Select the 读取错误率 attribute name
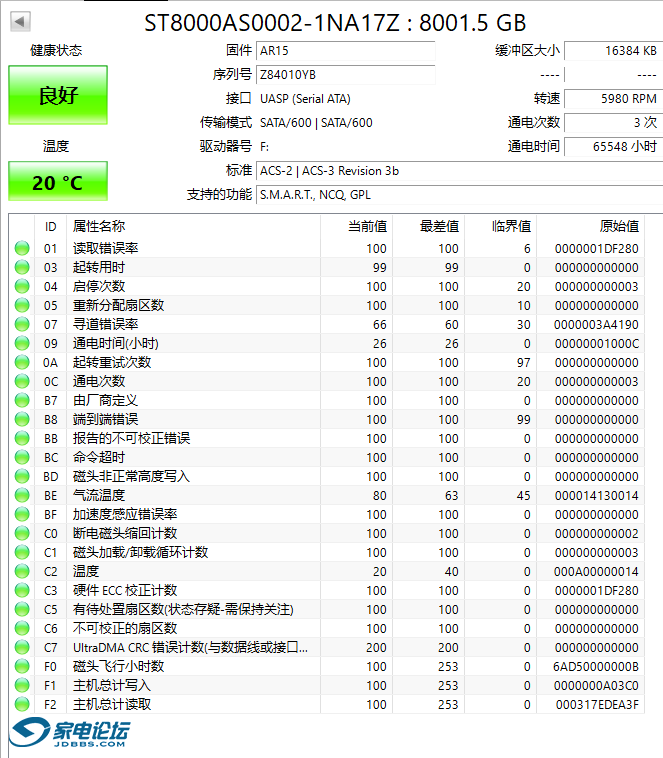Image resolution: width=663 pixels, height=758 pixels. [x=105, y=248]
